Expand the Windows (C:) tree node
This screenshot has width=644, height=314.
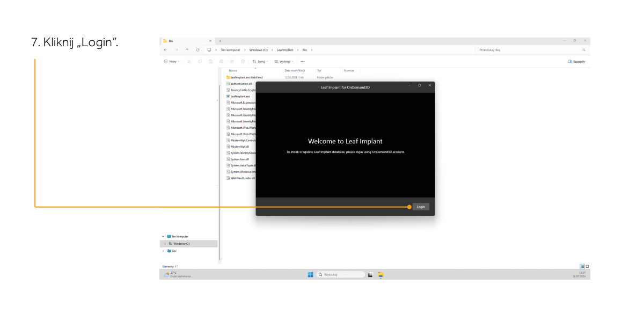[x=165, y=244]
